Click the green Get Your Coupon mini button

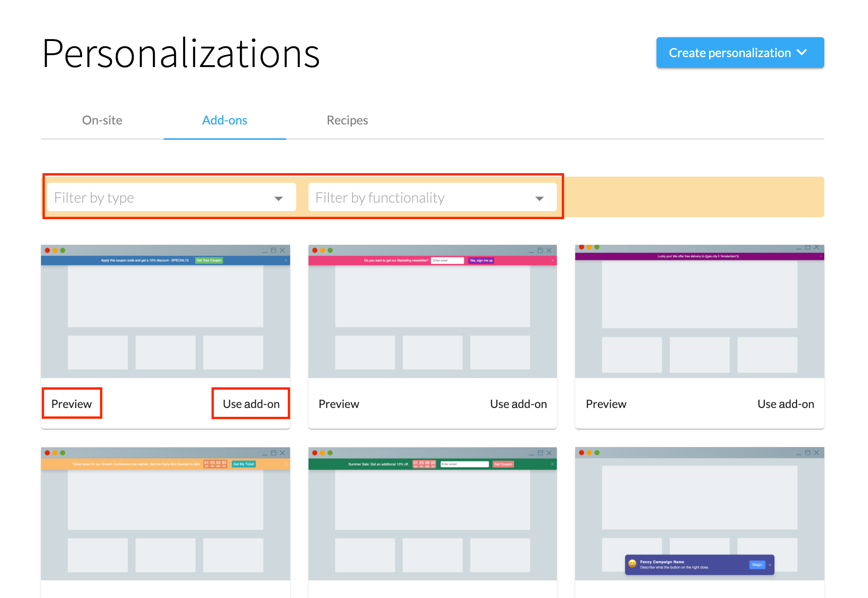209,260
